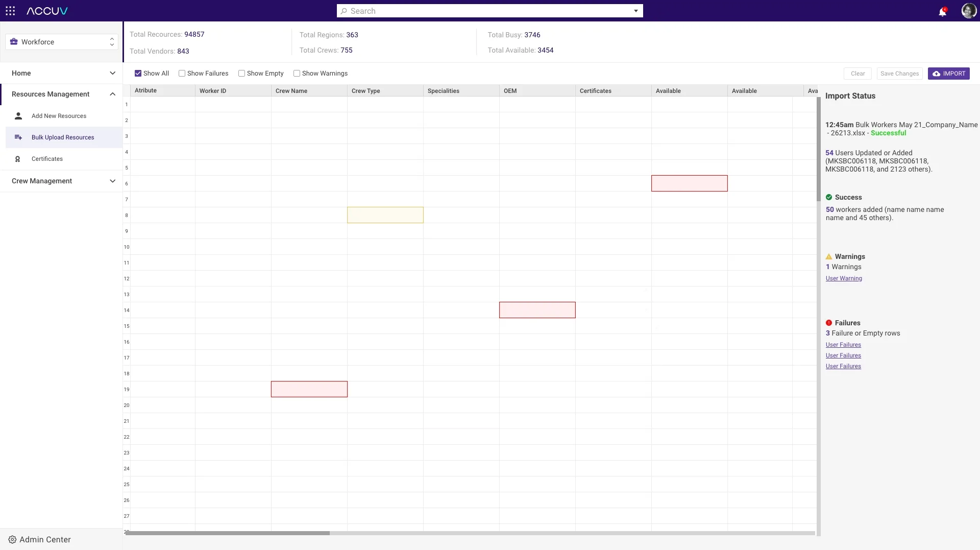Focus the Search input field
The height and width of the screenshot is (550, 980).
click(490, 11)
